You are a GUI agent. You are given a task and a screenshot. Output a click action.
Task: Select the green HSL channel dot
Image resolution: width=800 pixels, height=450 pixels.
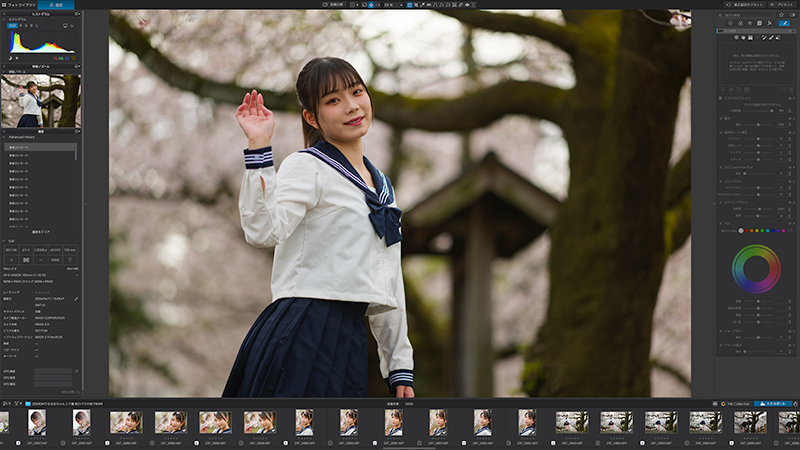click(x=762, y=231)
